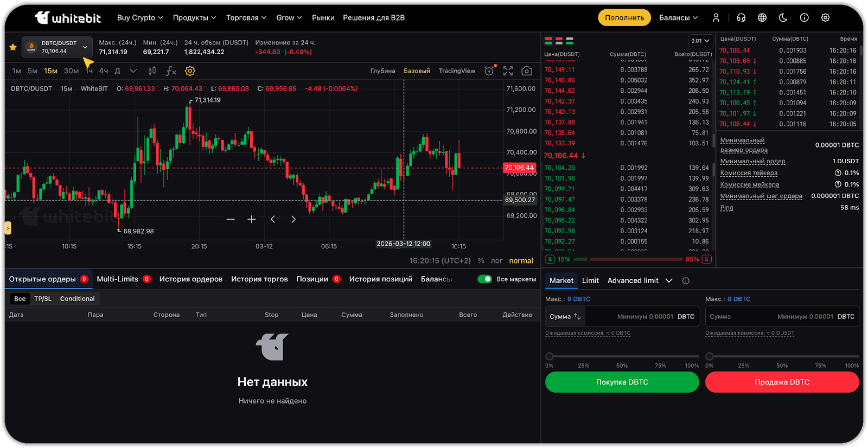Expand the 0.01 order book precision dropdown
Screen dimensions: 868x448
pyautogui.click(x=700, y=41)
